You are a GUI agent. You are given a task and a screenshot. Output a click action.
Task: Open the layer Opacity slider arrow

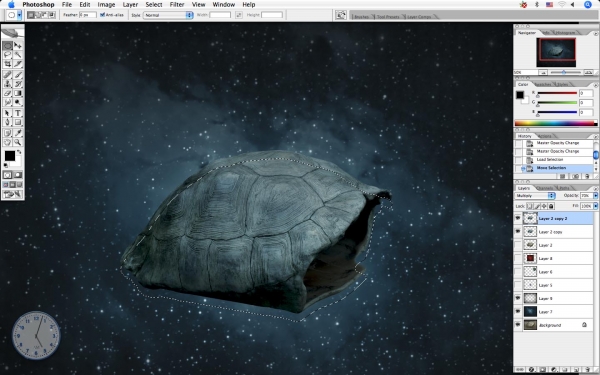click(x=595, y=196)
